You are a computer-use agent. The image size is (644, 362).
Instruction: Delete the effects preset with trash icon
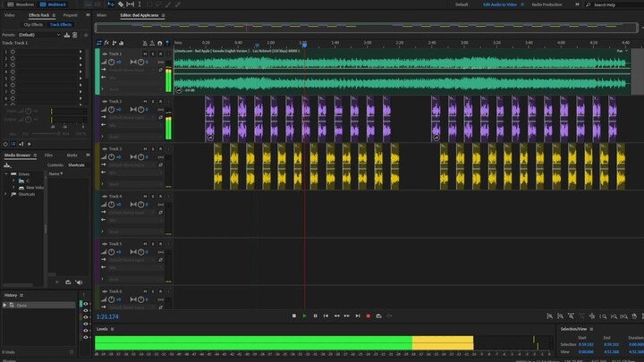(x=75, y=35)
